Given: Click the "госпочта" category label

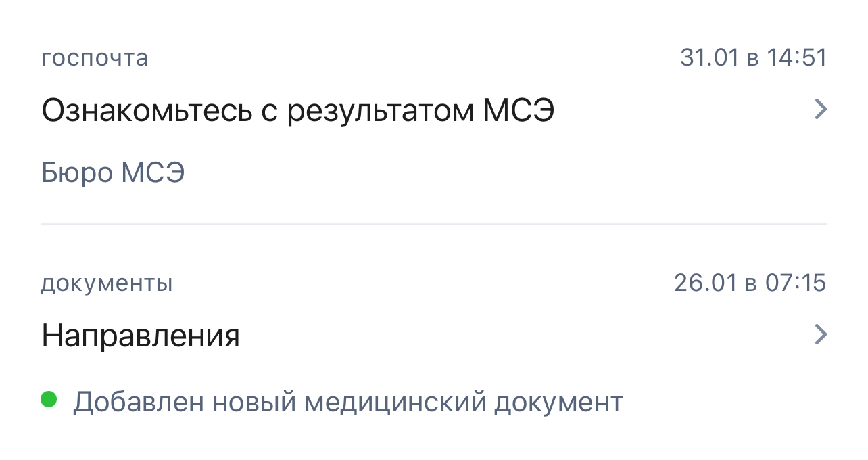Looking at the screenshot, I should coord(95,58).
